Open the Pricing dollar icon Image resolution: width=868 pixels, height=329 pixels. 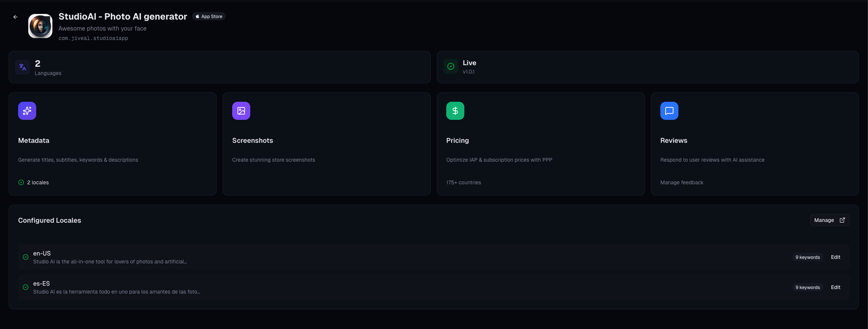[x=455, y=111]
